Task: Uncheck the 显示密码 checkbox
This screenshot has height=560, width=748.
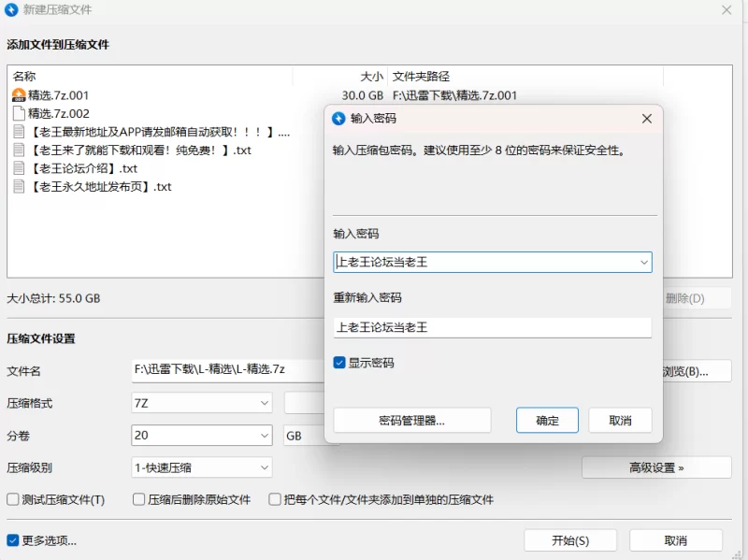Action: click(x=340, y=363)
